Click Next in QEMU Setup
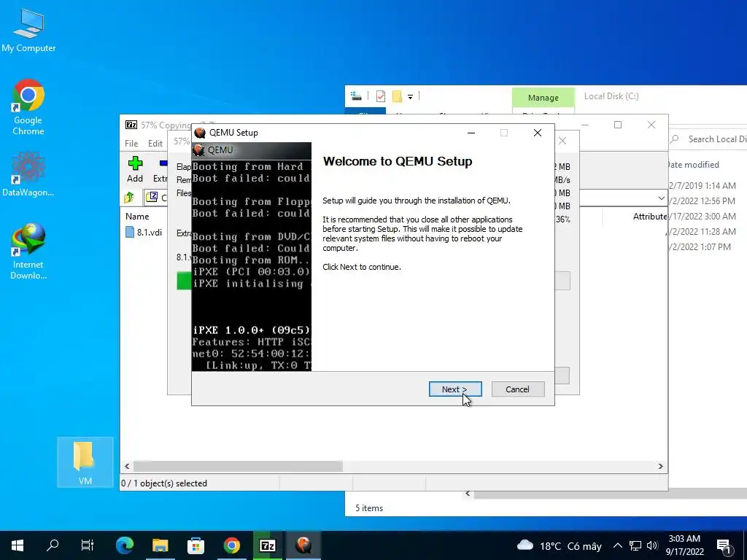 click(x=455, y=389)
